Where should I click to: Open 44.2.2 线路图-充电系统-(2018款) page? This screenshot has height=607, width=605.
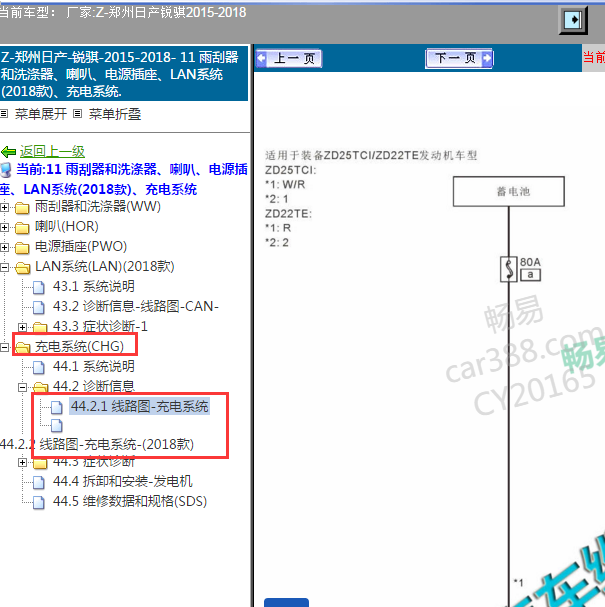coord(97,444)
